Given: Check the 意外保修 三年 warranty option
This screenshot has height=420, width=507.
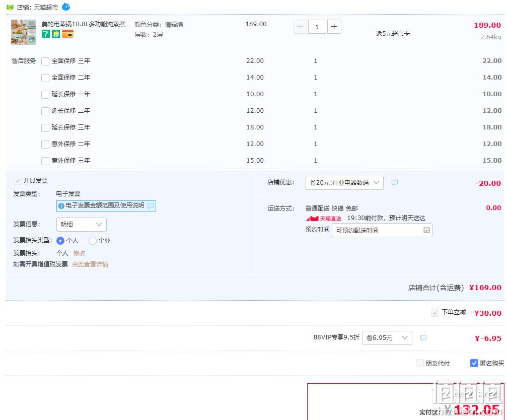Looking at the screenshot, I should click(45, 161).
